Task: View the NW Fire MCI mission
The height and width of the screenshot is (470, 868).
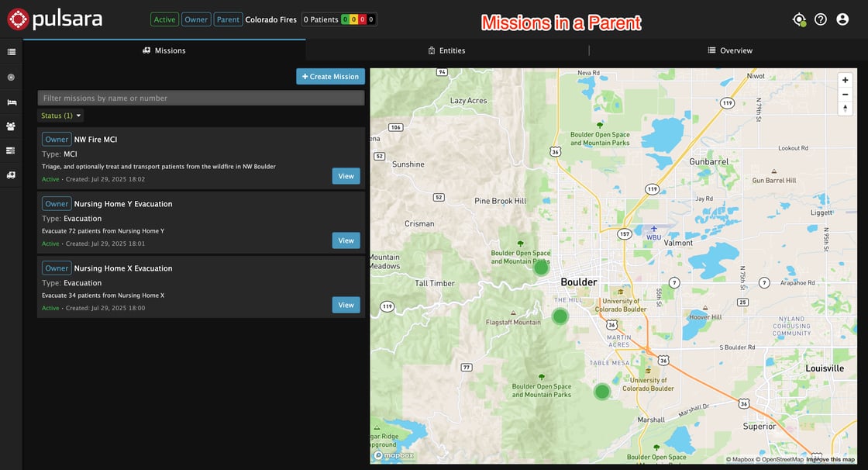Action: (346, 176)
